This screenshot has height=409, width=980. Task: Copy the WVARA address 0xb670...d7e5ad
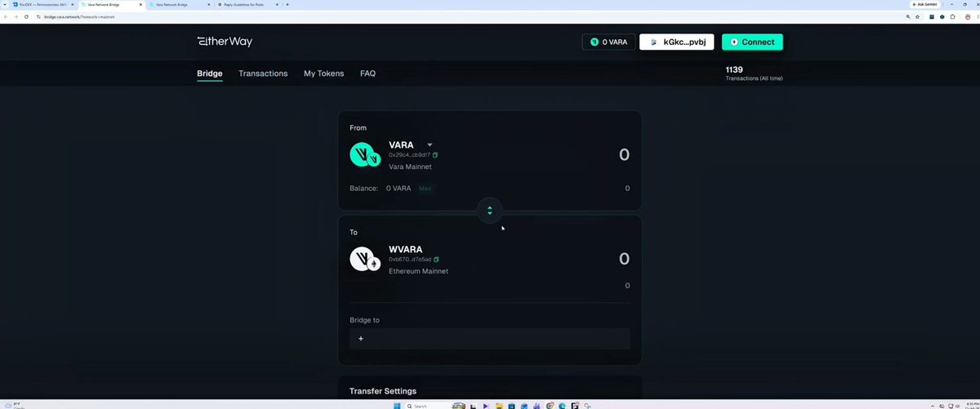435,260
